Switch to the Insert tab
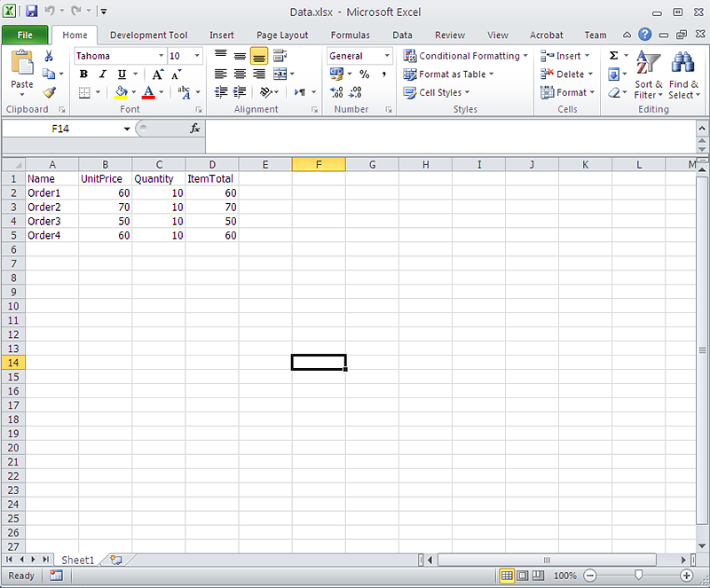The height and width of the screenshot is (588, 710). [x=221, y=35]
